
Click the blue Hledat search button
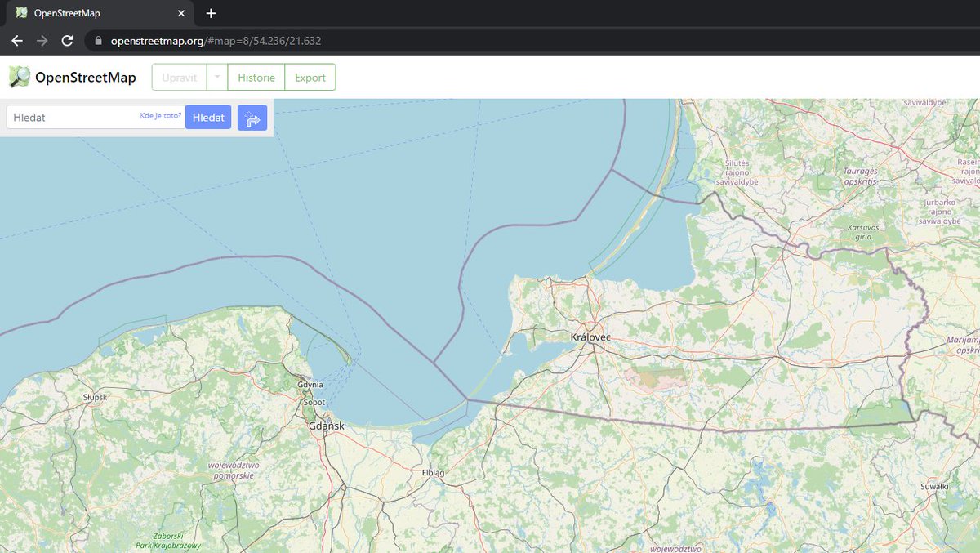208,118
